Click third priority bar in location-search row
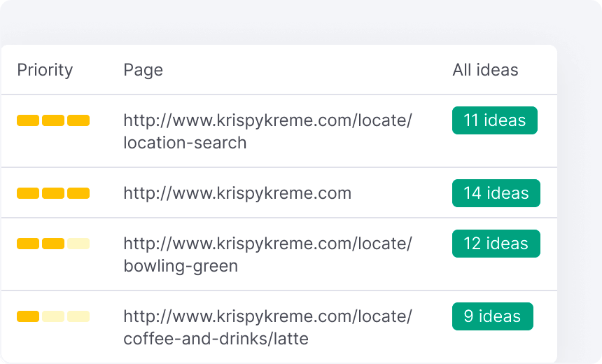602x364 pixels. click(78, 120)
